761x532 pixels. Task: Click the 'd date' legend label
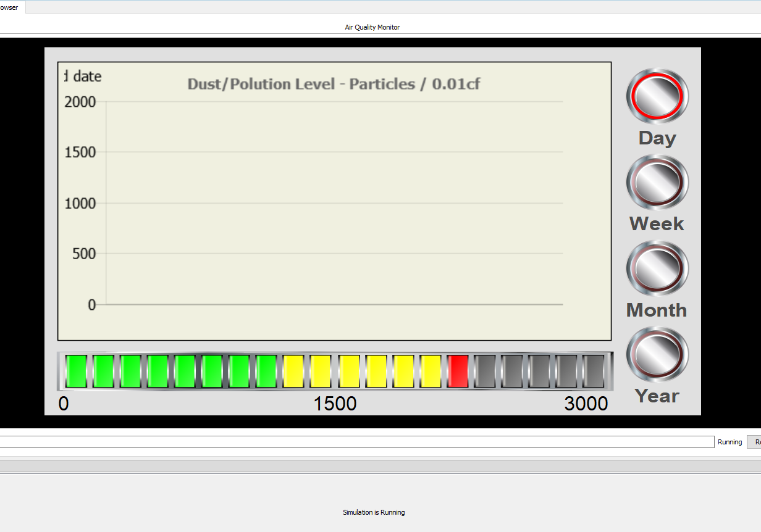tap(83, 76)
